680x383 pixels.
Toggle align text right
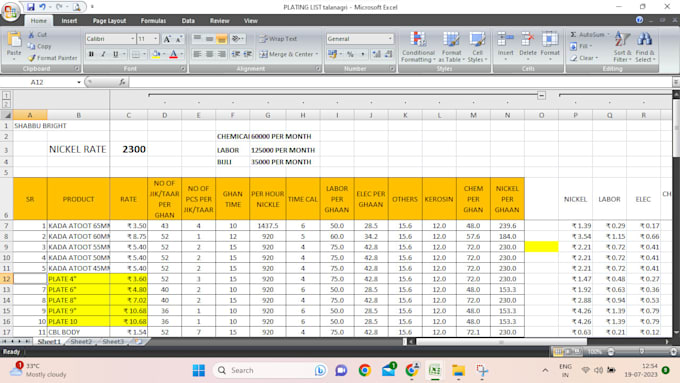coord(222,54)
